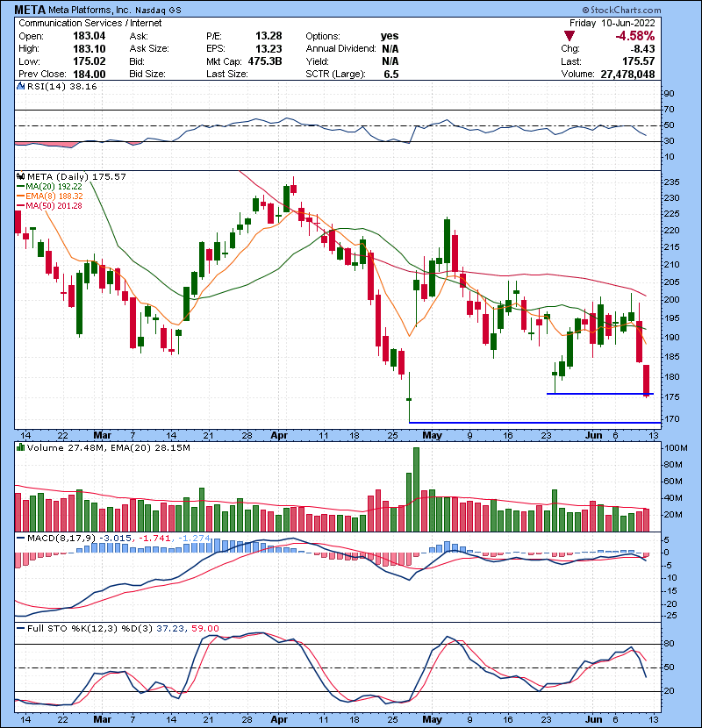This screenshot has width=702, height=728.
Task: Click the MACD(8,17,9) indicator label
Action: 61,539
